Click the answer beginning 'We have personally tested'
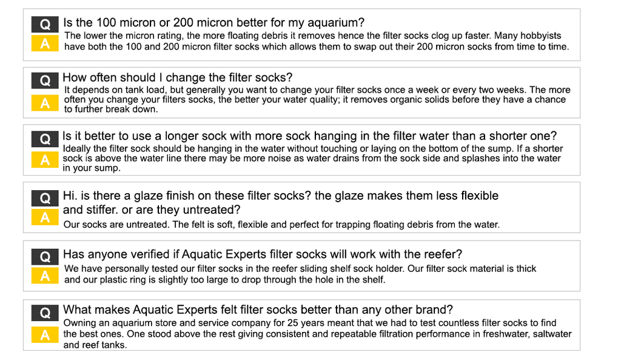 pyautogui.click(x=300, y=274)
